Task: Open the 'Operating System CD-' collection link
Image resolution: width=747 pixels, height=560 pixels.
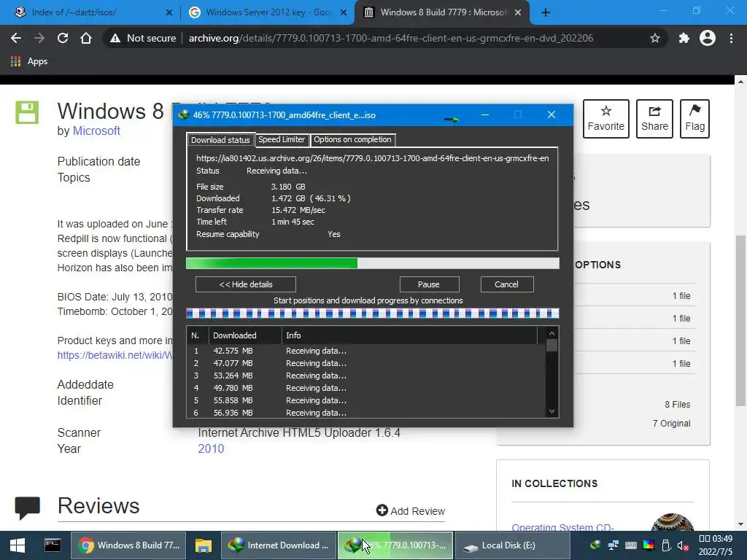Action: (562, 526)
